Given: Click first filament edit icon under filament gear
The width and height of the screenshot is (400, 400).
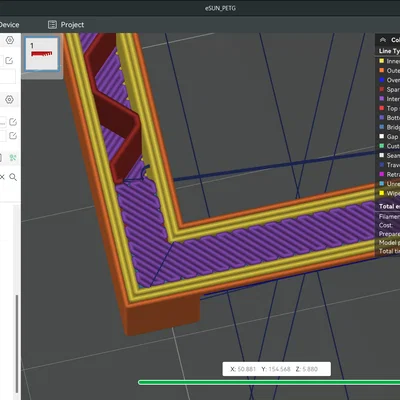Looking at the screenshot, I should 13,122.
